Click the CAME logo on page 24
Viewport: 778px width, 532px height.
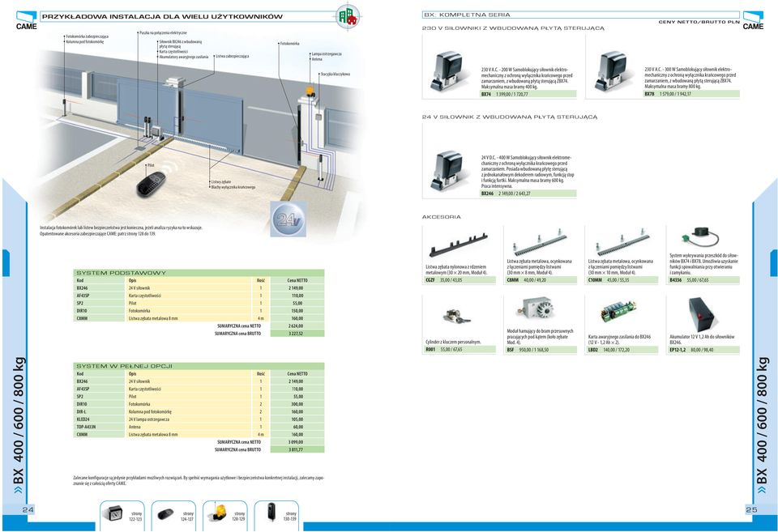click(x=26, y=20)
